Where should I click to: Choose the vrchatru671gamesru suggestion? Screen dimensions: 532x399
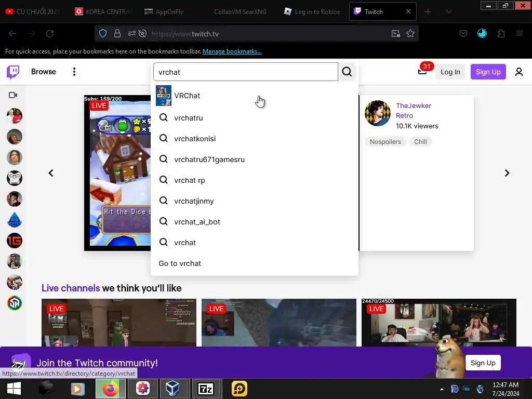254,159
